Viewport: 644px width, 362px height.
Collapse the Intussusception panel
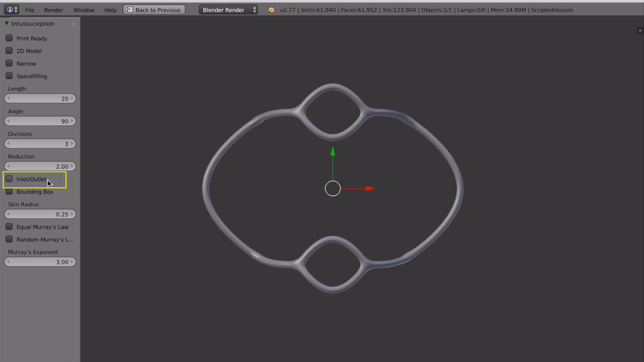pyautogui.click(x=7, y=23)
